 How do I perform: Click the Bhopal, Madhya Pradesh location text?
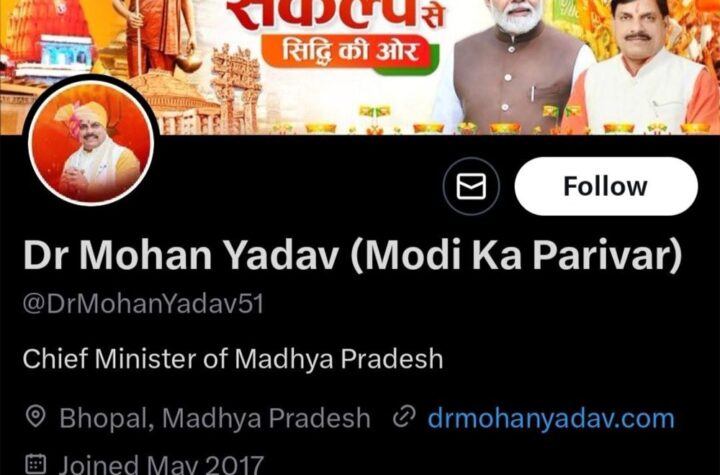[x=214, y=418]
